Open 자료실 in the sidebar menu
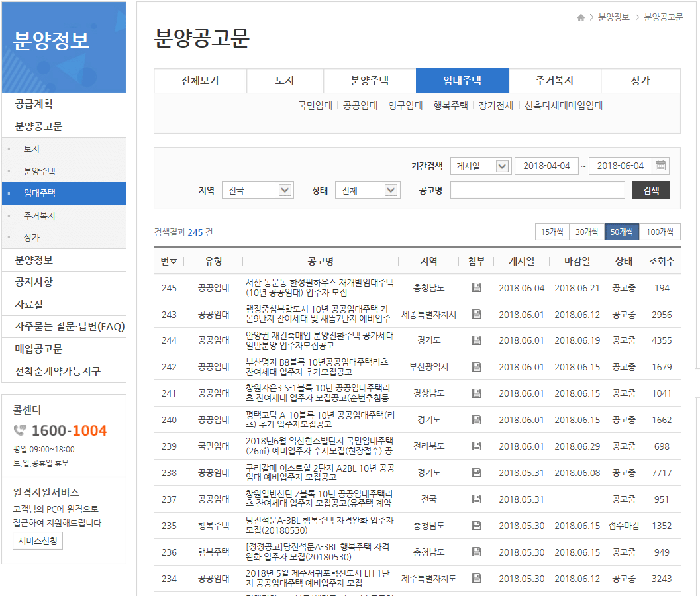This screenshot has height=596, width=700. 64,305
